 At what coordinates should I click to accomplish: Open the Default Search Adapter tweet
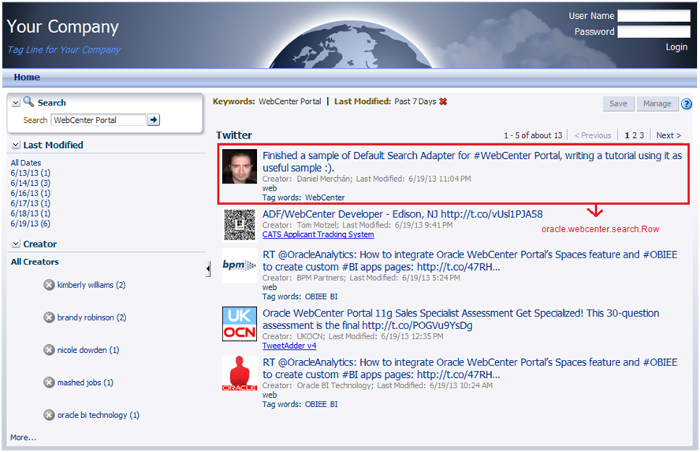tap(472, 161)
